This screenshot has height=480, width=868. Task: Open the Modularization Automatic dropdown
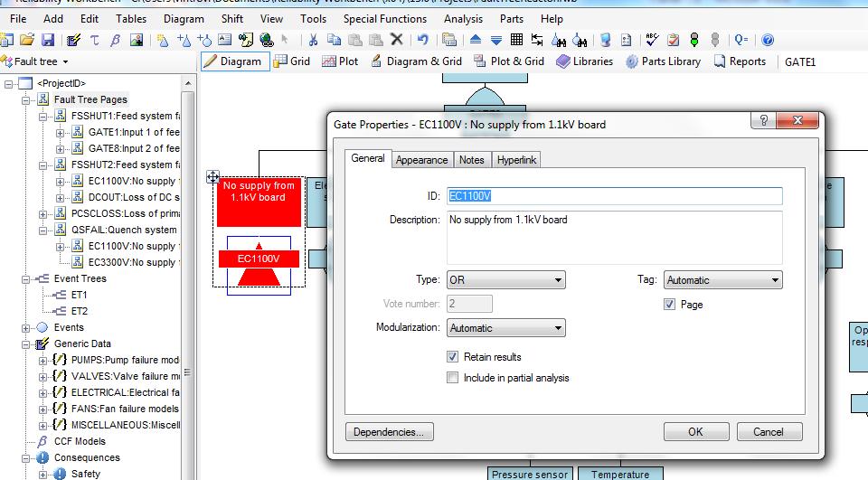pos(506,328)
